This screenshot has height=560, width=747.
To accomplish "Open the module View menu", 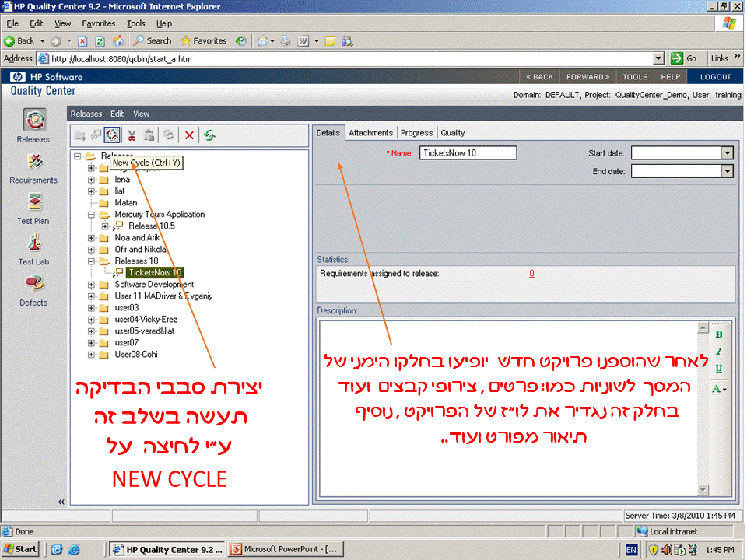I will tap(142, 114).
